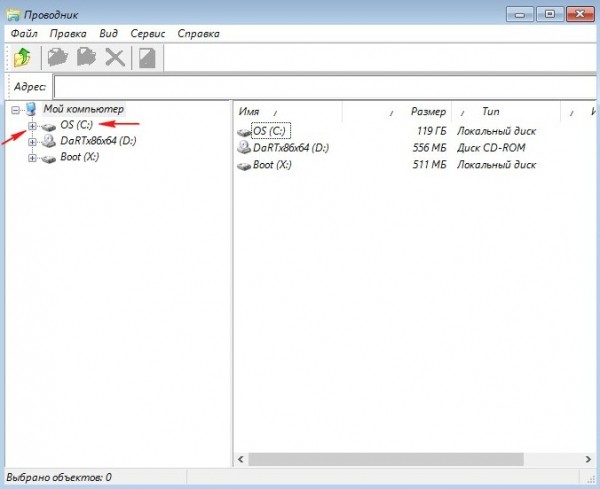Click Локальный диск type in OS (C:) row
This screenshot has height=489, width=600.
point(496,131)
